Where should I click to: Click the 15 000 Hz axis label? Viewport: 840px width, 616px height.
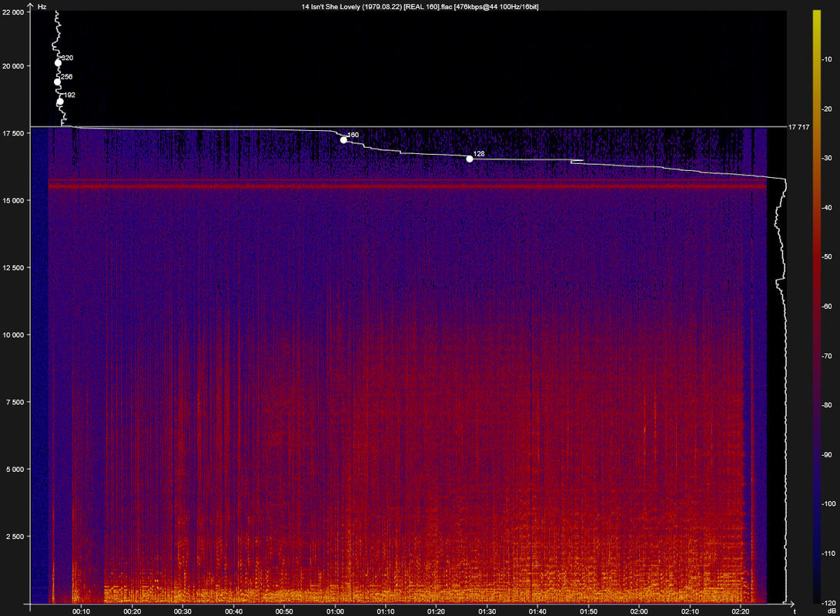(13, 201)
